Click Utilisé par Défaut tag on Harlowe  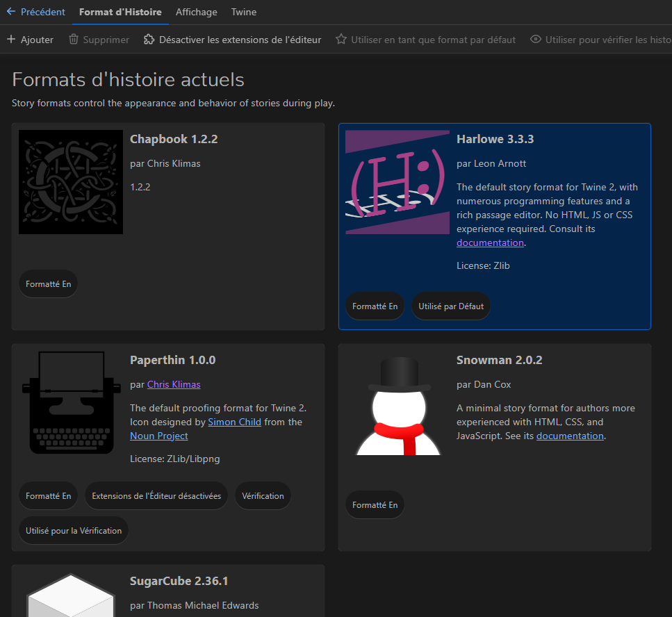[x=451, y=306]
